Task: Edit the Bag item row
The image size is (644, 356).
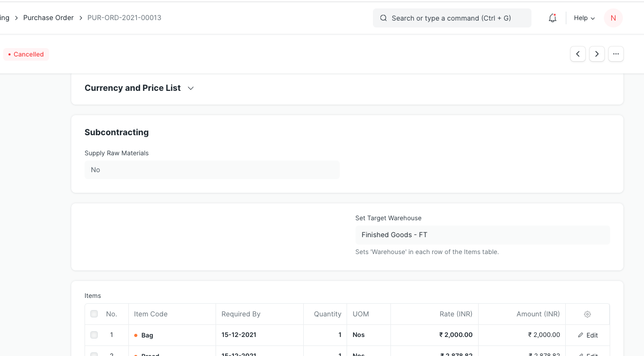Action: (587, 335)
